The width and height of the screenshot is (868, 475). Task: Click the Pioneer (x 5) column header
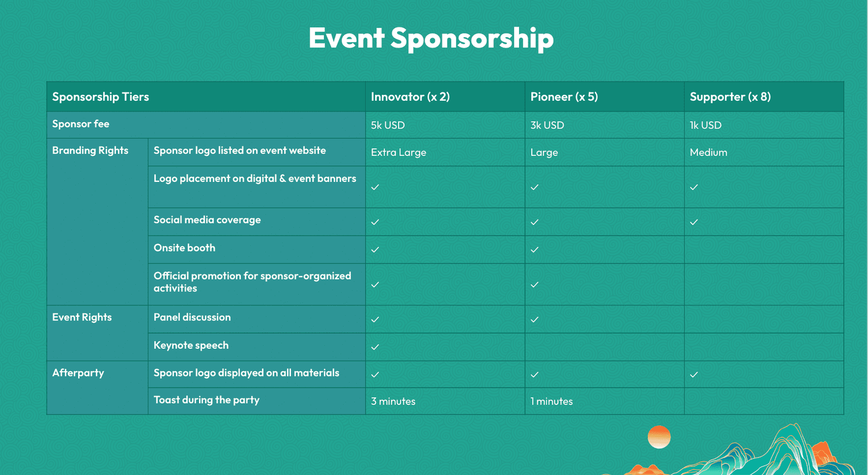(564, 97)
